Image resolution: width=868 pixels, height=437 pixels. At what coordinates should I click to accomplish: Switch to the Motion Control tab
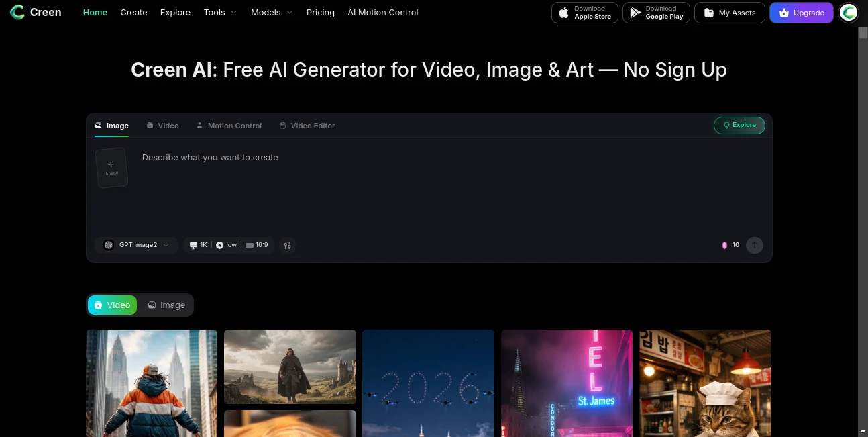tap(229, 126)
